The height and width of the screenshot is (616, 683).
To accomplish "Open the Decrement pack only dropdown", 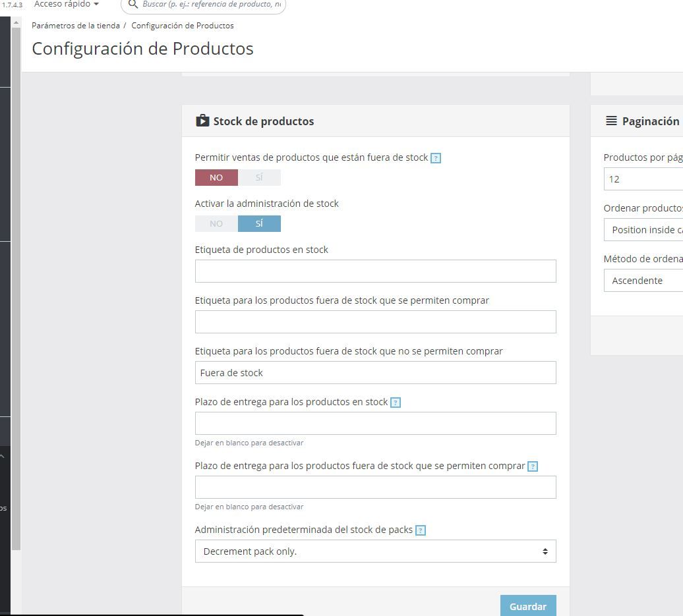I will click(376, 551).
